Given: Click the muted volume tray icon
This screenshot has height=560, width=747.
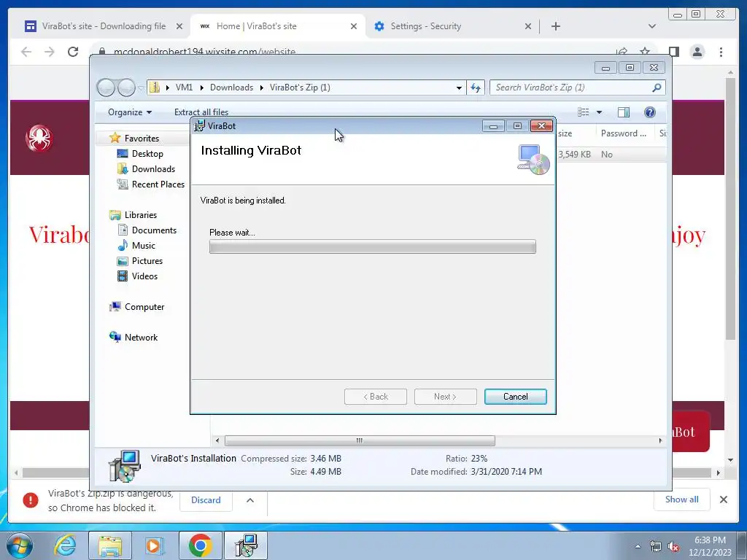Looking at the screenshot, I should [673, 547].
